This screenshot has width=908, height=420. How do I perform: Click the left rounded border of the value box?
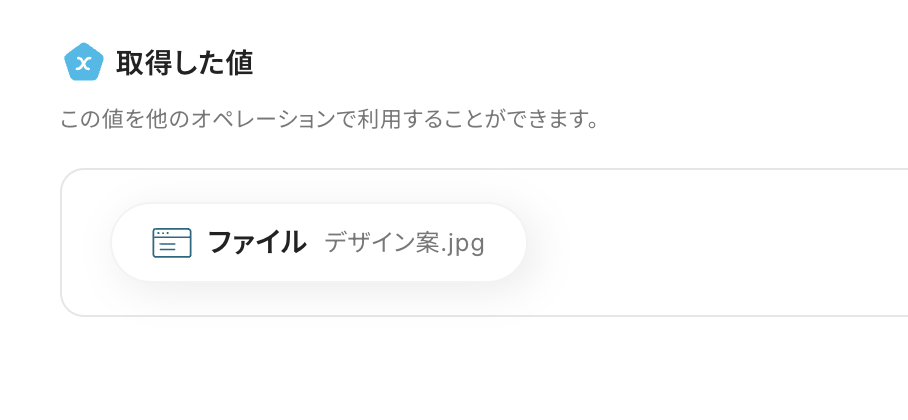coord(62,242)
